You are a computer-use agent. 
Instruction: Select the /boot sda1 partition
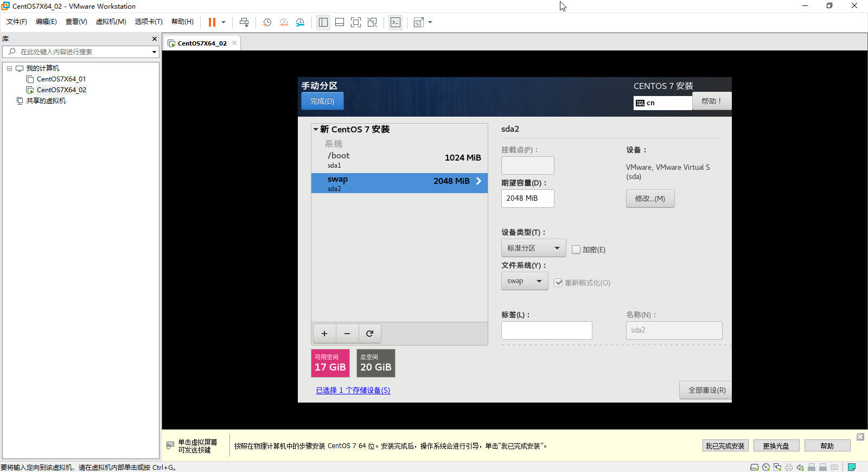399,160
